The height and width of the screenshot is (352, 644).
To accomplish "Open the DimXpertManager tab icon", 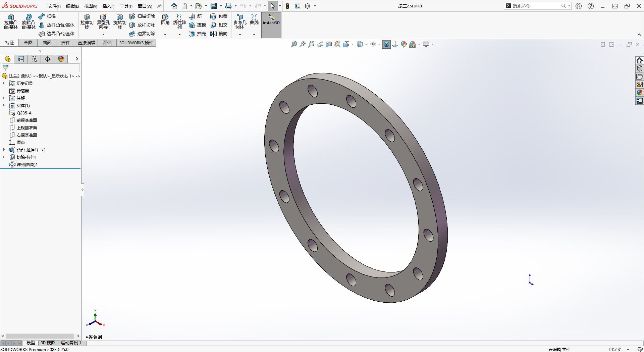I will (48, 59).
